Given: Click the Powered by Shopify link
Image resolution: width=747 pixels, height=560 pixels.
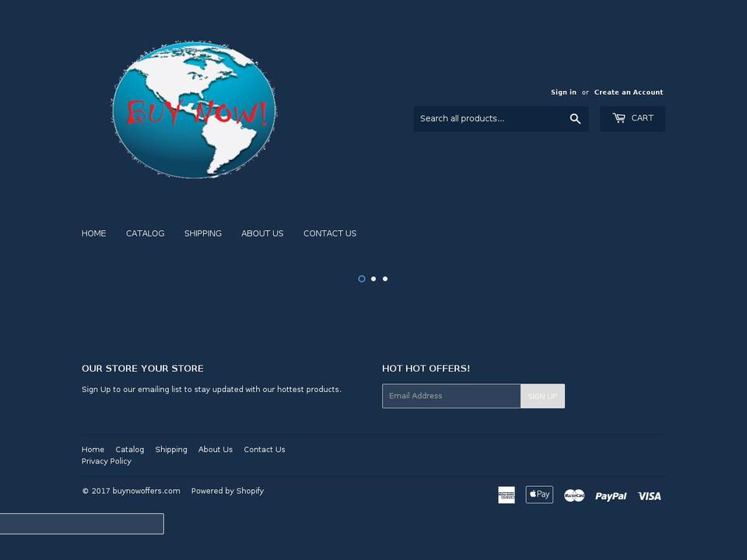Looking at the screenshot, I should point(227,491).
